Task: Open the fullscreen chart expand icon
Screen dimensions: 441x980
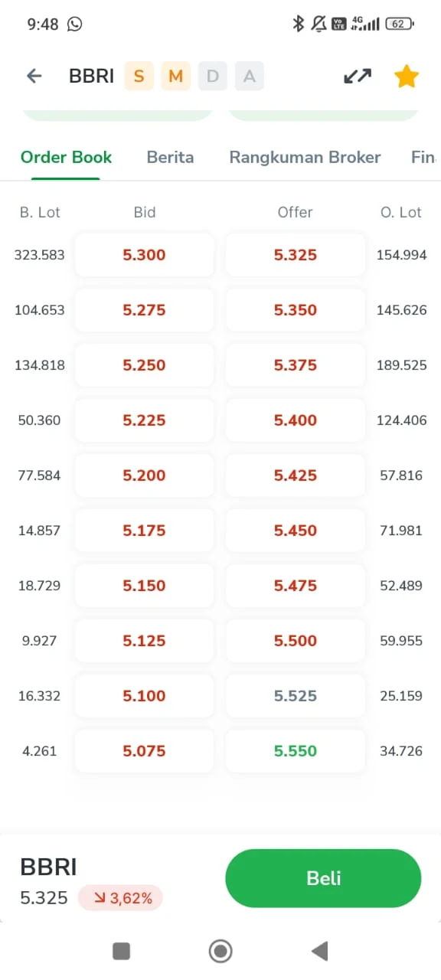Action: 357,75
